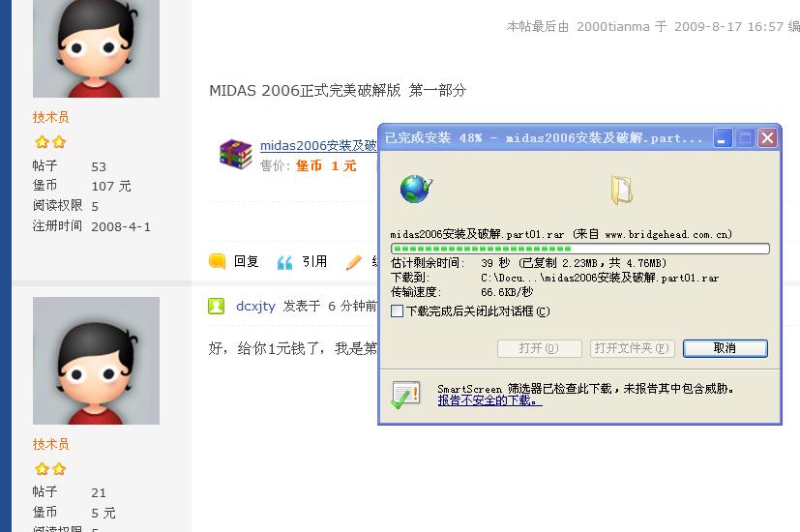Viewport: 800px width, 532px height.
Task: Click dcxjty's avatar image
Action: 96,361
